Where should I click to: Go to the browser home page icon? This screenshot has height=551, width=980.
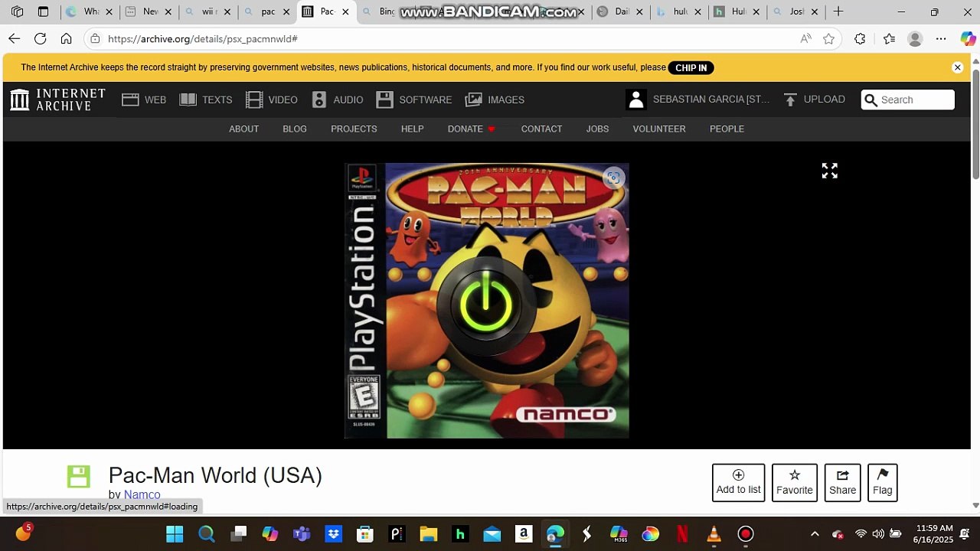tap(67, 38)
